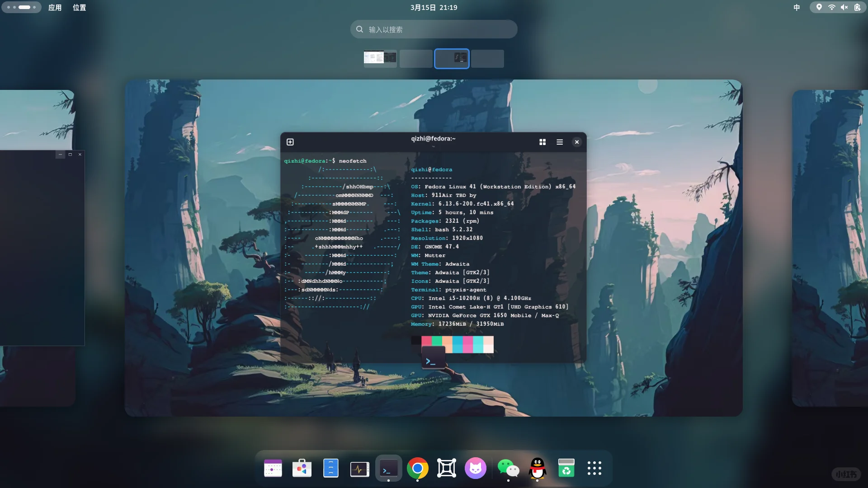Launch System Monitor from the dock
The image size is (868, 488).
click(x=359, y=468)
